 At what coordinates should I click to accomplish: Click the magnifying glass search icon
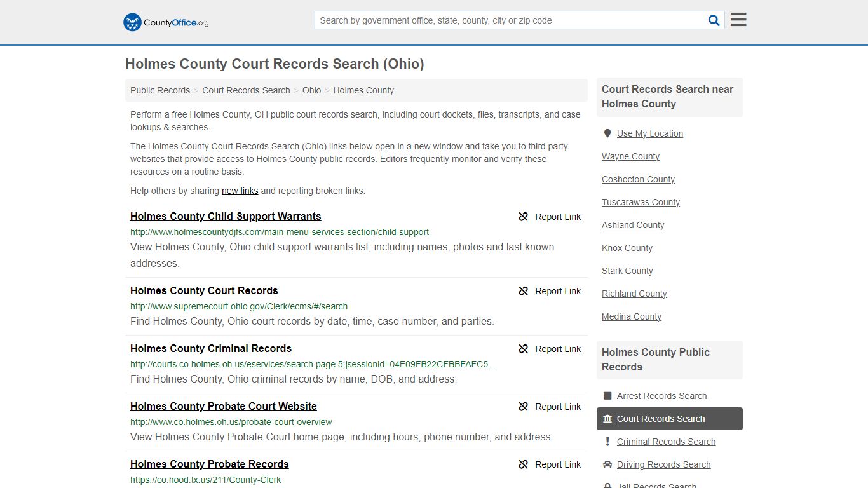click(x=714, y=20)
